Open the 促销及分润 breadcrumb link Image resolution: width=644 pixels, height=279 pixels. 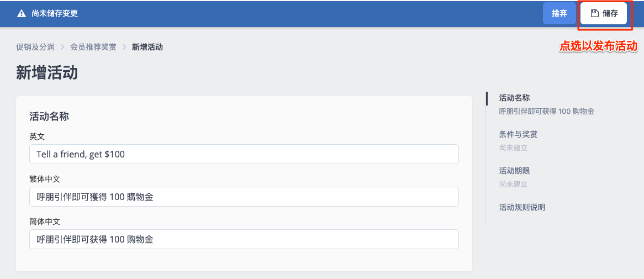(x=35, y=47)
